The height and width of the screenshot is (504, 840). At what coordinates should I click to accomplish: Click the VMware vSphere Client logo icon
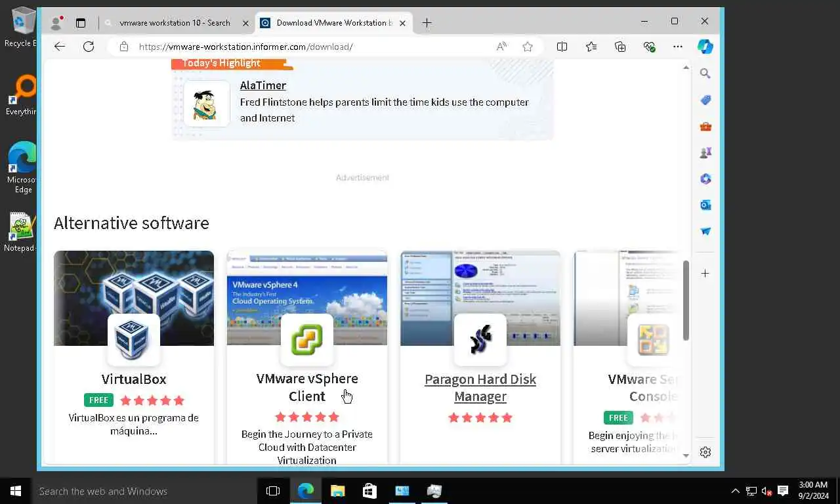[307, 340]
